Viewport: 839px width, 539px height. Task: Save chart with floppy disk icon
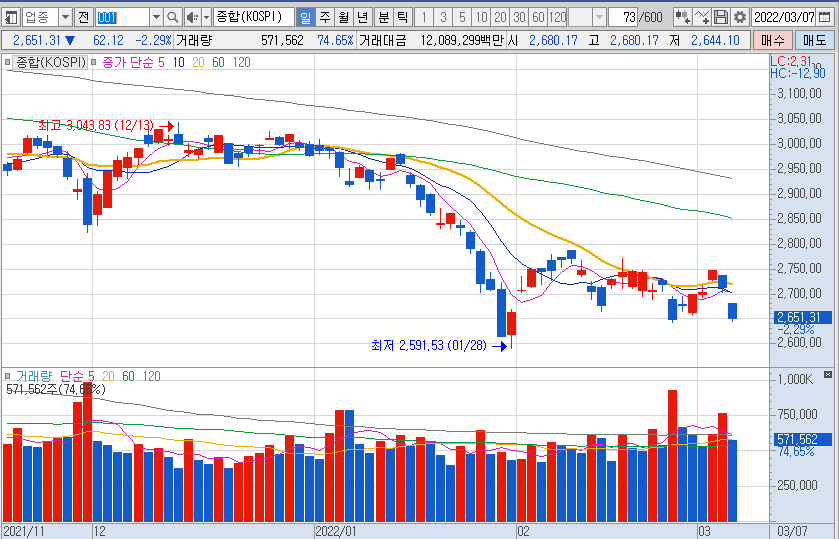pos(721,17)
